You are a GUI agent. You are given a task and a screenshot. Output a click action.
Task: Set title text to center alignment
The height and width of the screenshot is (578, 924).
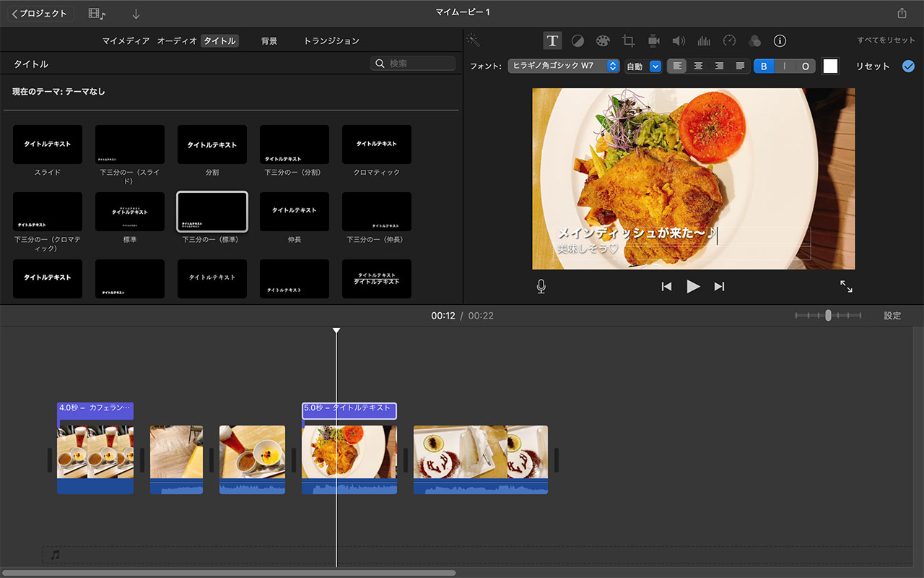(x=698, y=66)
